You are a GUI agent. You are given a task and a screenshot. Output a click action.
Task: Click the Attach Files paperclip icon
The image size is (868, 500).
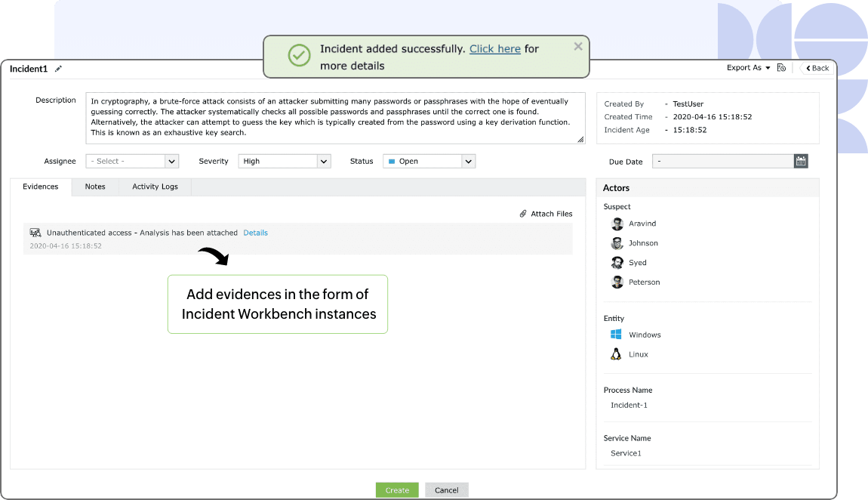click(522, 214)
